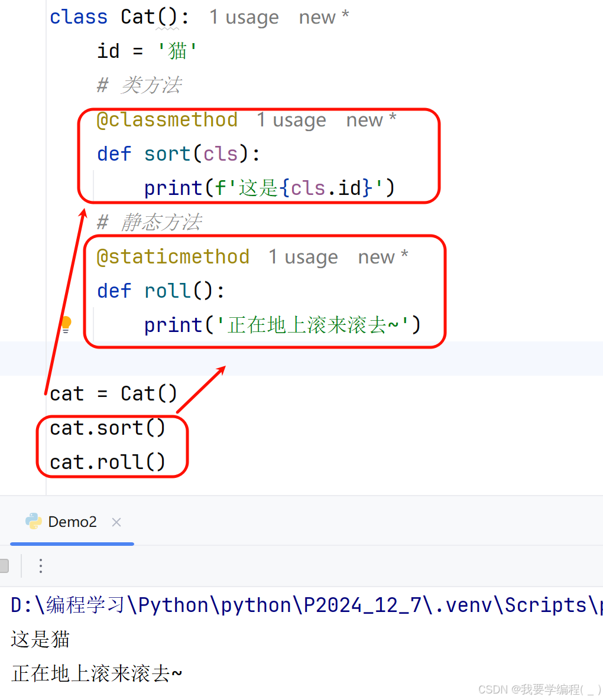Open the Demo2 run tab
This screenshot has height=700, width=603.
point(72,522)
